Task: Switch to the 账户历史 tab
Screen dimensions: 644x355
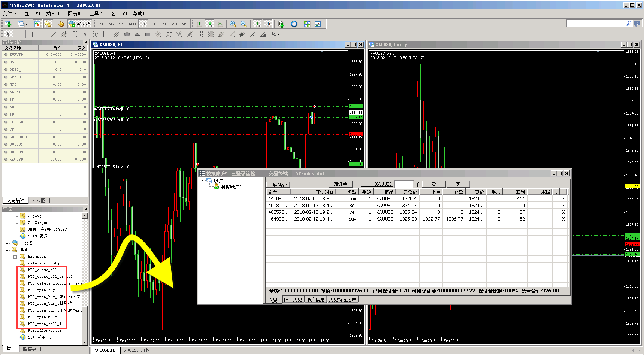Action: pos(293,300)
